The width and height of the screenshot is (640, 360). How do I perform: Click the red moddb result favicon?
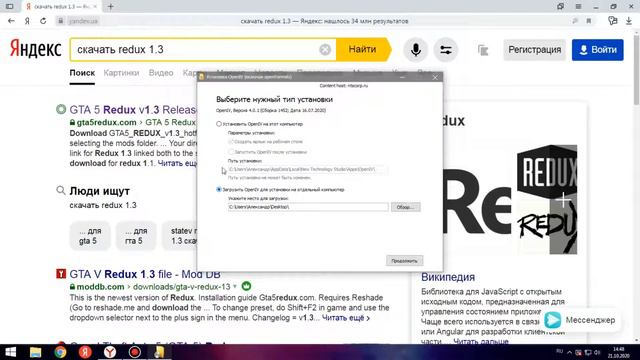61,274
